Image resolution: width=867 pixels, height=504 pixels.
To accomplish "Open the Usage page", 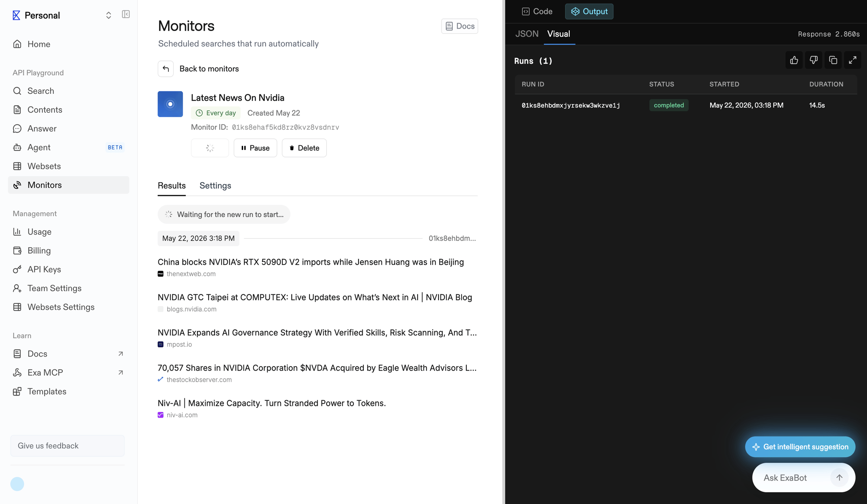I will tap(69, 232).
